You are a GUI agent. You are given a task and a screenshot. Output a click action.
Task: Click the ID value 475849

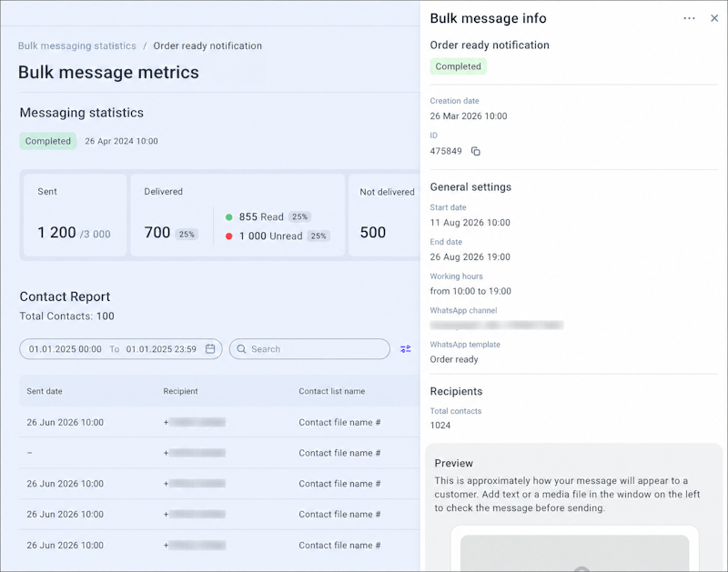coord(446,151)
